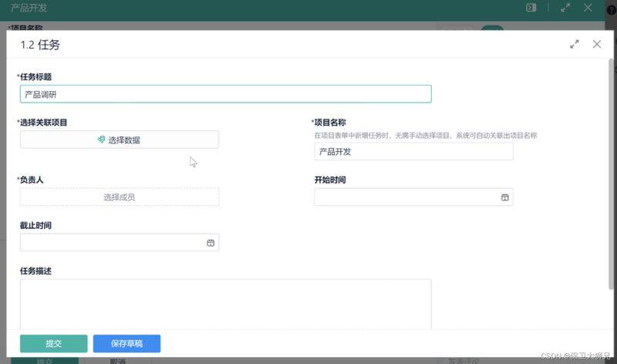Click the 项目名称 field showing 产品开发
Screen dimensions: 617x364
point(413,151)
